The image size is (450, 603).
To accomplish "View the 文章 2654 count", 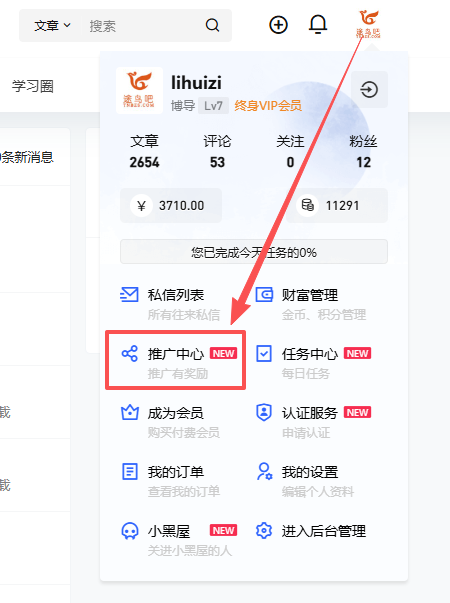I will [144, 152].
